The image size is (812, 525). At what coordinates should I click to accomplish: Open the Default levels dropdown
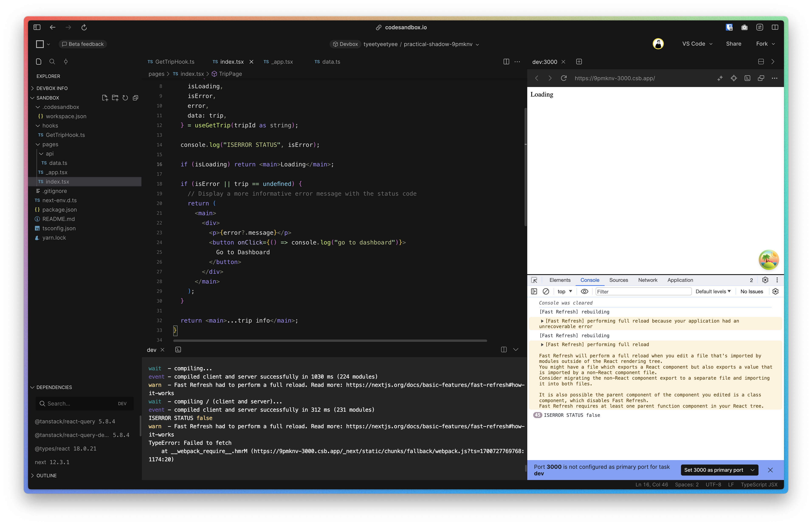[x=713, y=292]
